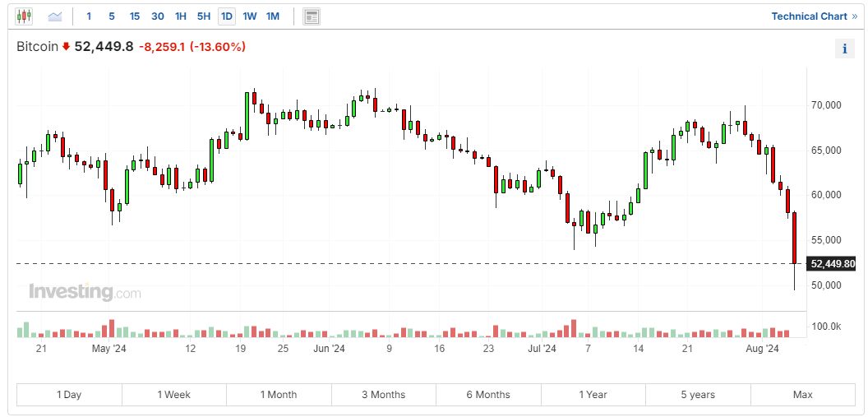Select the 5 minute interval

pos(112,16)
